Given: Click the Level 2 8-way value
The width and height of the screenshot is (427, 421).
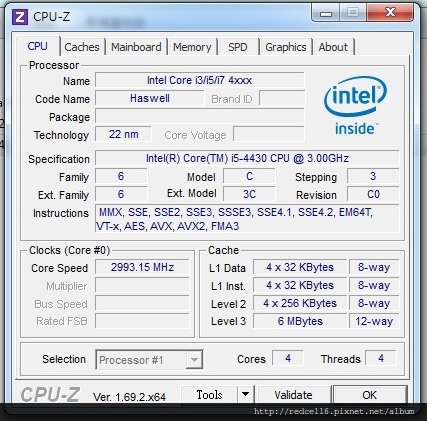Looking at the screenshot, I should [x=374, y=303].
